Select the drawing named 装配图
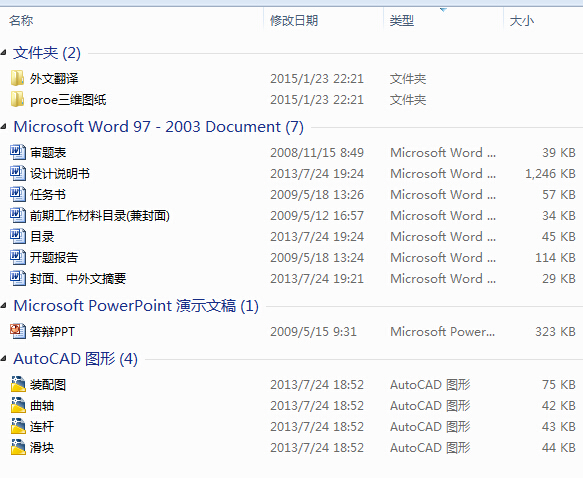583x478 pixels. pos(48,384)
